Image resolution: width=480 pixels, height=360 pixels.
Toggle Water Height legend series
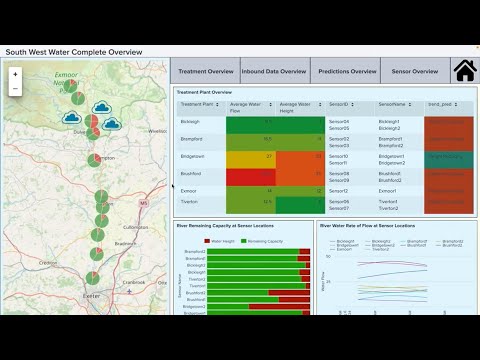[x=219, y=241]
